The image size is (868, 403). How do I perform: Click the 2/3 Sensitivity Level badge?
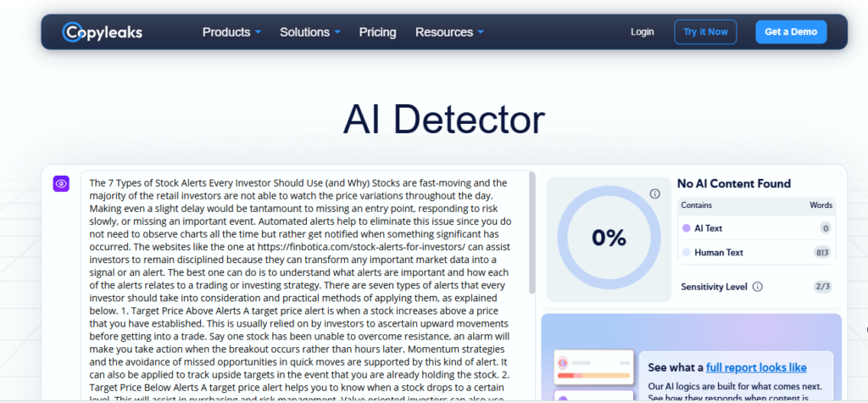823,287
